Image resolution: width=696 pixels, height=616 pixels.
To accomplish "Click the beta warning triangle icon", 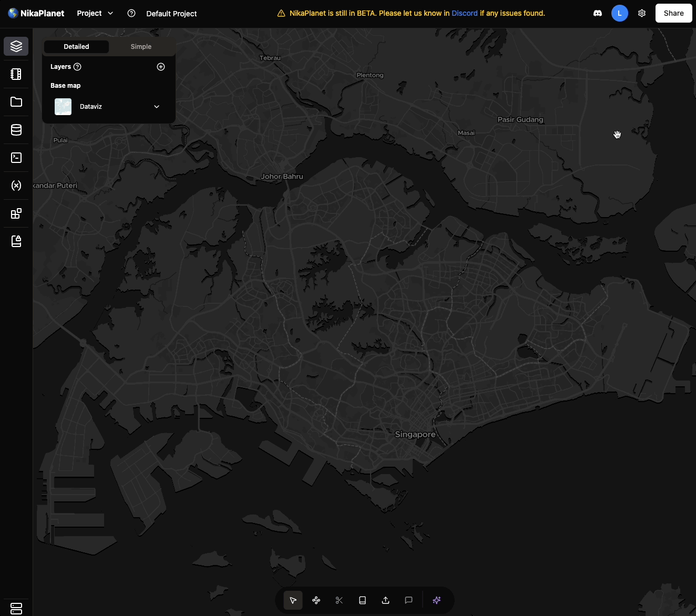I will point(281,13).
